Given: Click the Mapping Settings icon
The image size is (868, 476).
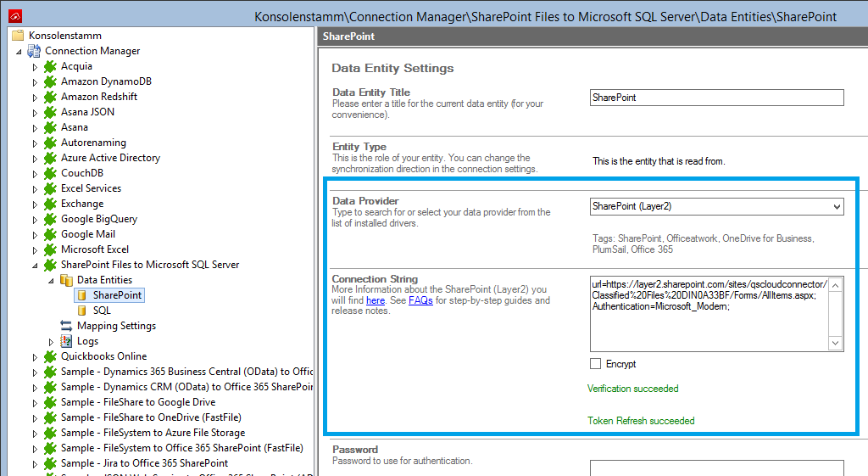Looking at the screenshot, I should click(x=66, y=326).
